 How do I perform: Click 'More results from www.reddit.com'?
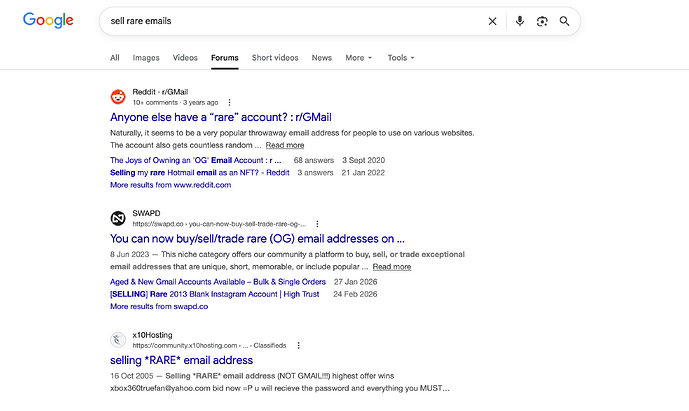tap(170, 185)
